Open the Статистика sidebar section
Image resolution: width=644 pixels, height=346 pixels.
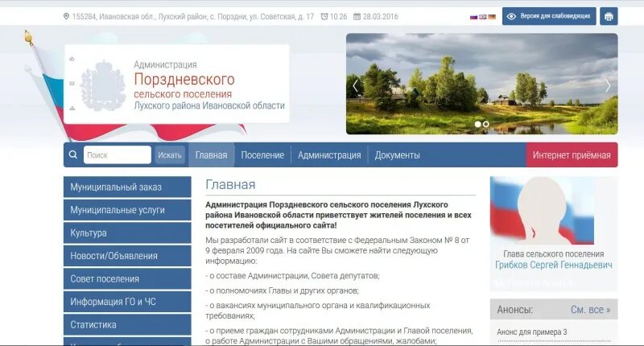127,324
